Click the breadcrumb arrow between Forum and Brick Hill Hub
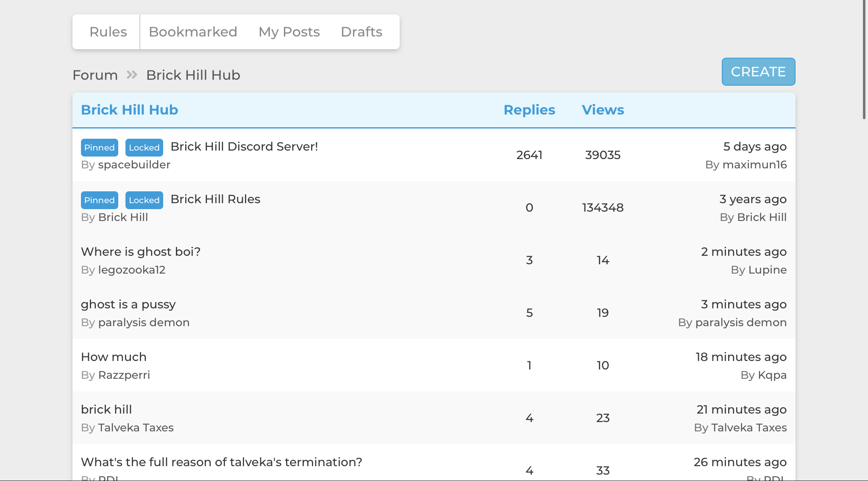This screenshot has width=868, height=481. point(133,75)
